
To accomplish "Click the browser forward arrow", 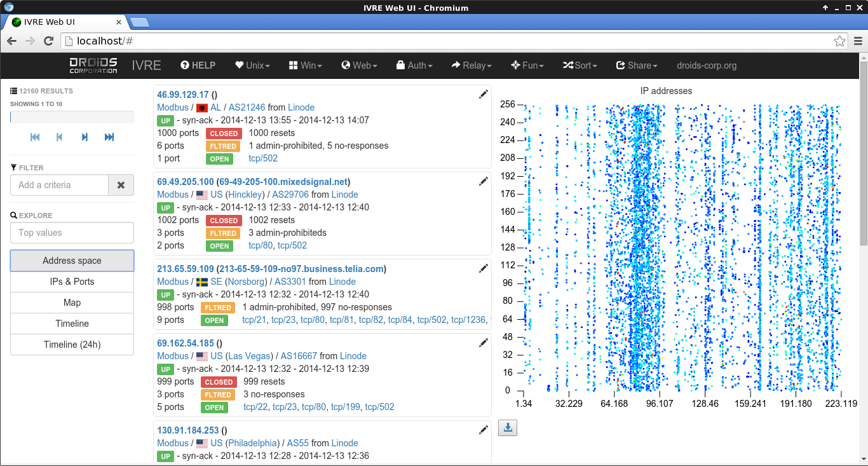I will click(x=30, y=41).
